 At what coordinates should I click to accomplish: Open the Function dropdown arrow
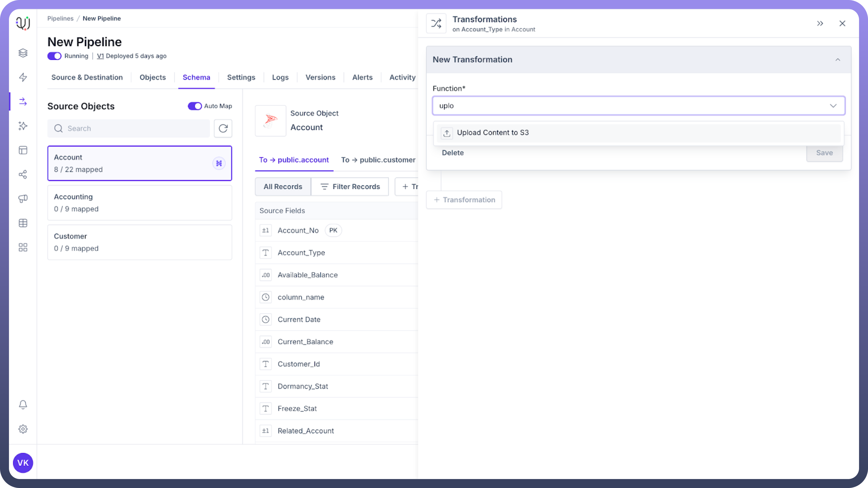(833, 106)
